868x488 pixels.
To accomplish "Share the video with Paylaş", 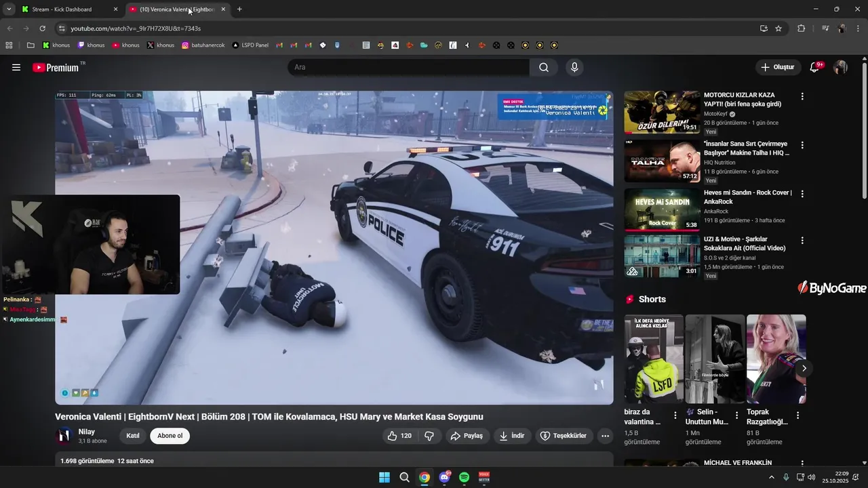I will click(466, 436).
